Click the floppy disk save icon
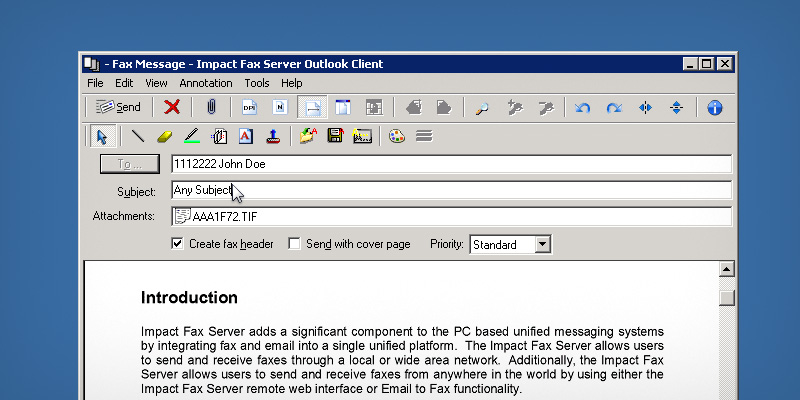800x400 pixels. (x=336, y=136)
